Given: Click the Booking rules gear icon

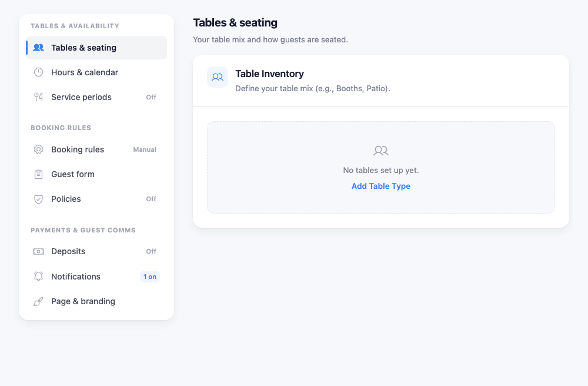Looking at the screenshot, I should point(38,149).
